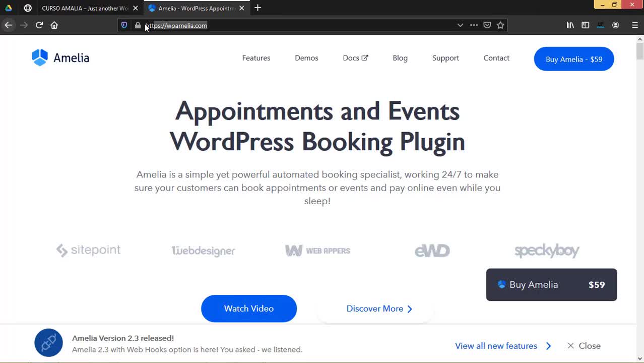This screenshot has height=363, width=644.
Task: Switch to the pinned globe tab
Action: [x=28, y=8]
